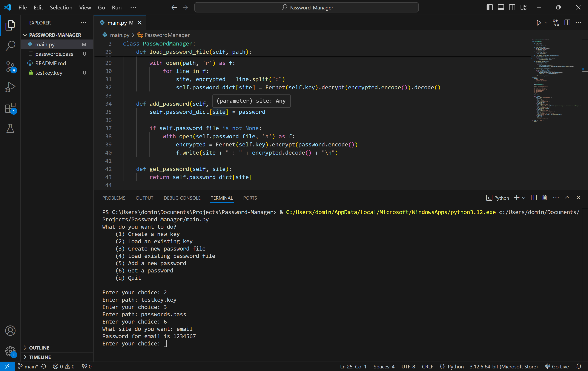Select the PROBLEMS tab in panel
The image size is (588, 371).
tap(114, 198)
